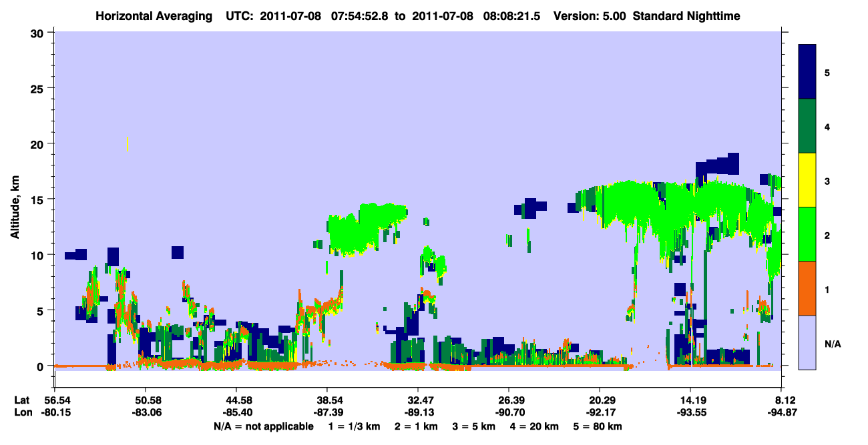Viewport: 868px width, 445px height.
Task: Click the y-axis tick label 30
Action: tap(37, 33)
